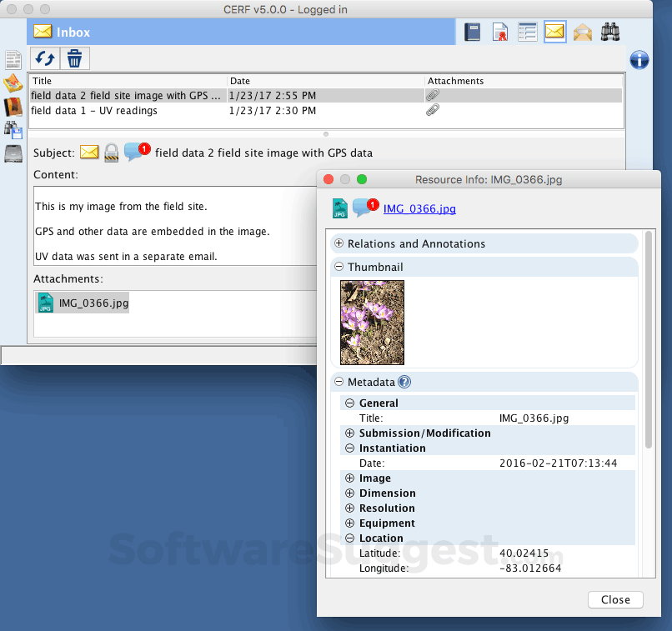Click the blue notebook toolbar icon
Screen dimensions: 672x631
coord(472,31)
